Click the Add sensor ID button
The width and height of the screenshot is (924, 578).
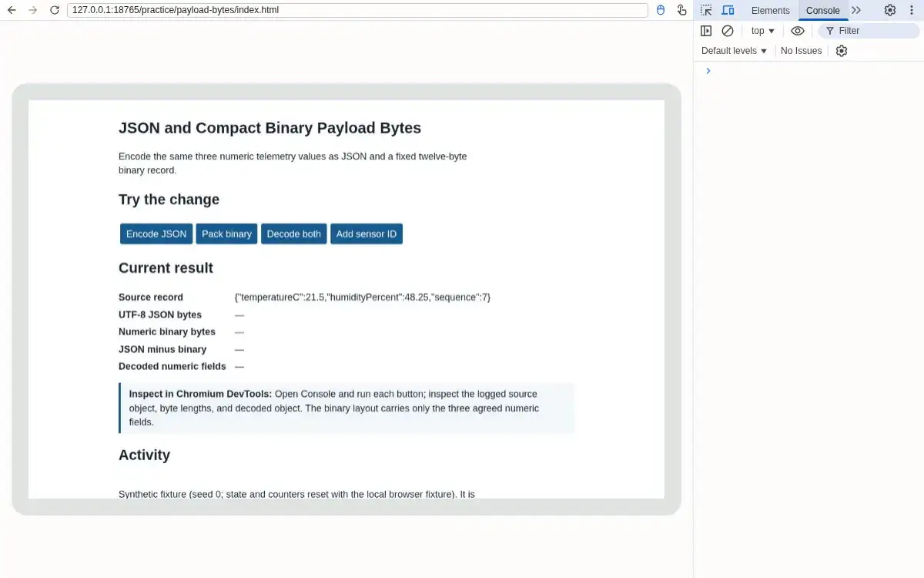click(x=367, y=234)
